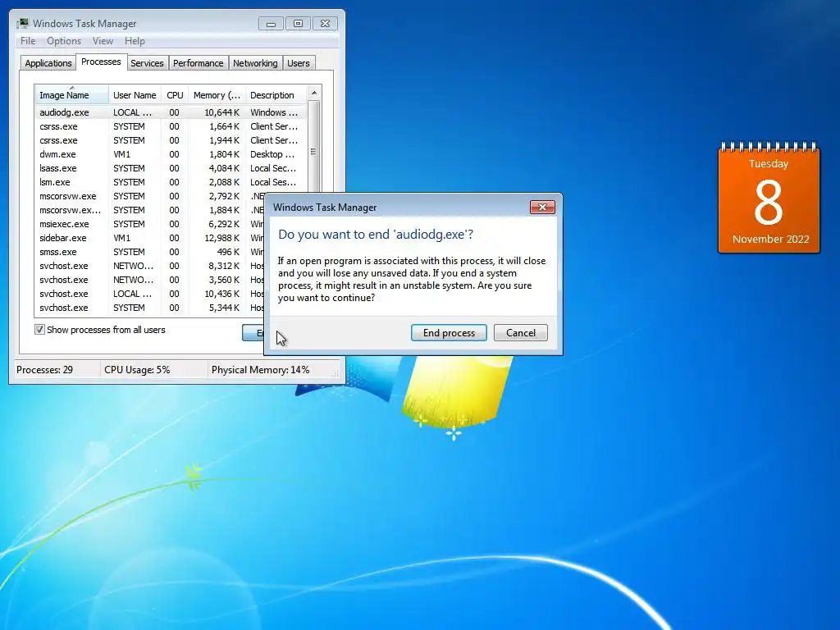Click Physical Memory: 14% status entry
The height and width of the screenshot is (630, 840).
tap(260, 370)
